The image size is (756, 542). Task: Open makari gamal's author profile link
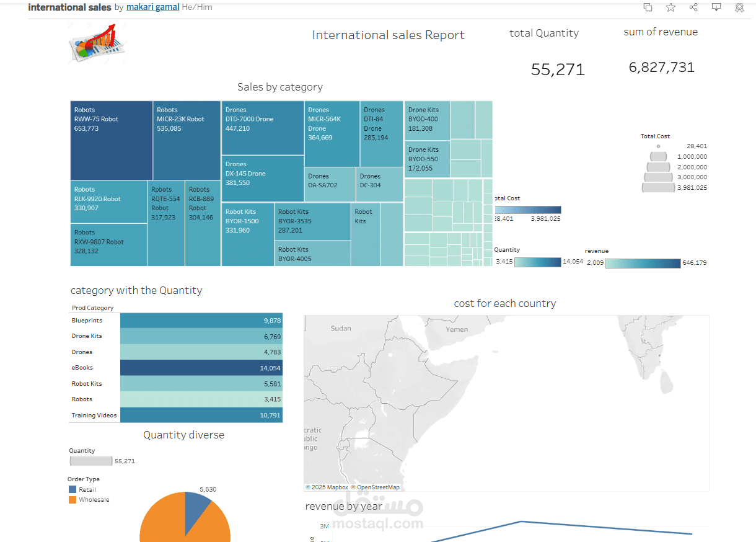click(152, 7)
